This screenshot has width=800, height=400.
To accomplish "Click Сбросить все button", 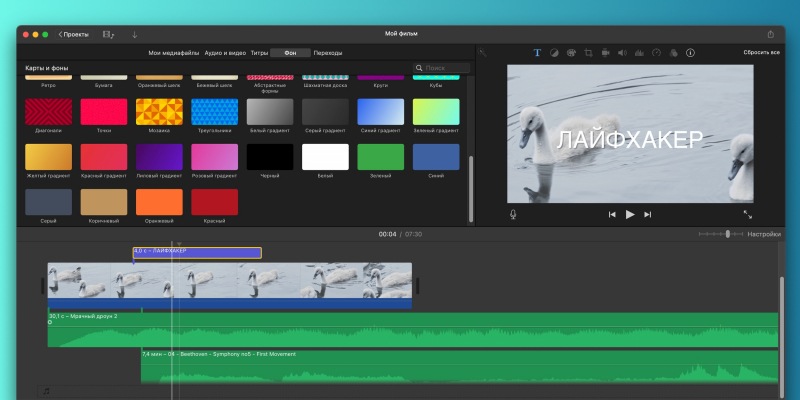I will (761, 53).
